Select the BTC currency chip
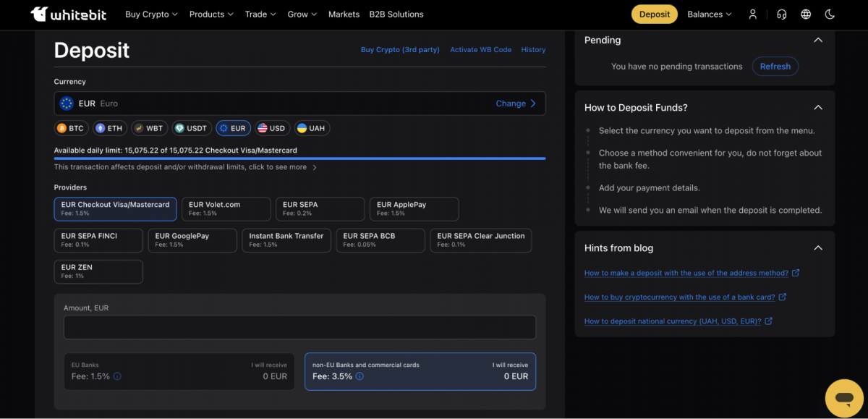Screen dimensions: 868x419 [x=70, y=128]
